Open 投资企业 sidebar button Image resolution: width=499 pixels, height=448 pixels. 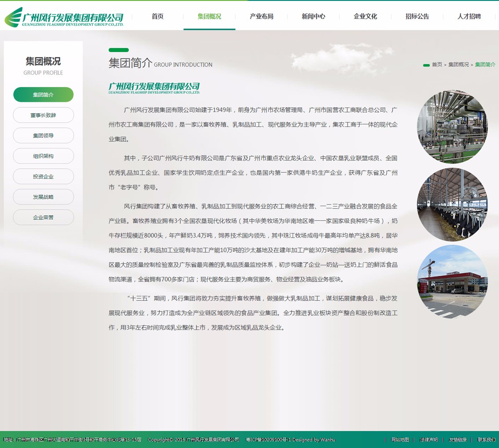coord(43,177)
